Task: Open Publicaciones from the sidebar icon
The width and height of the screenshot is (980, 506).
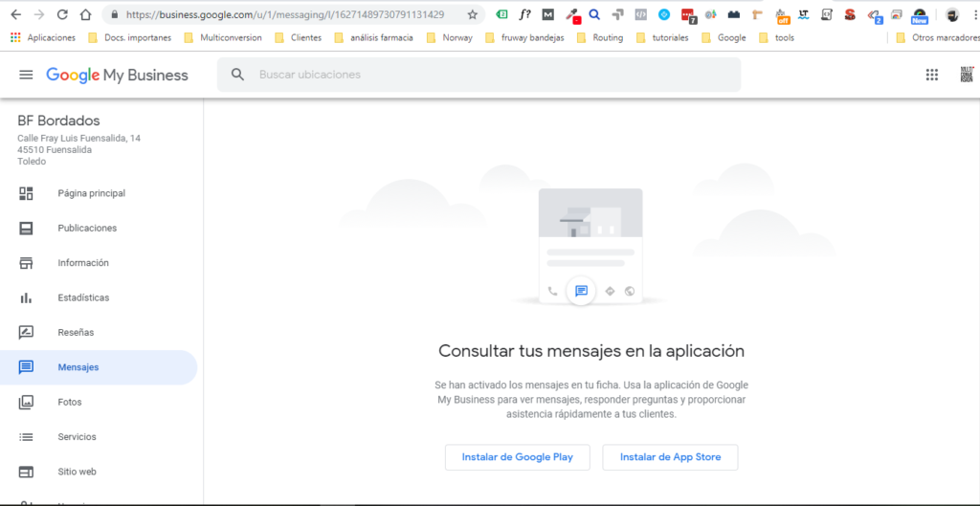Action: pyautogui.click(x=26, y=228)
